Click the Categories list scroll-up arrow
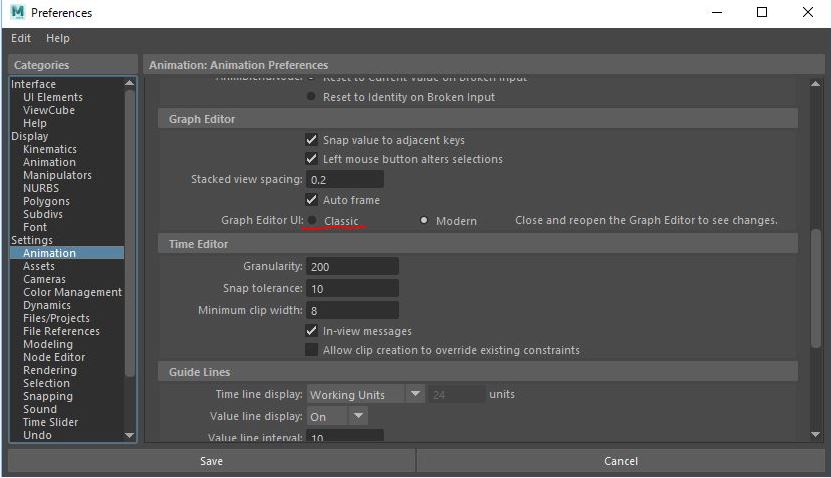 pyautogui.click(x=129, y=84)
